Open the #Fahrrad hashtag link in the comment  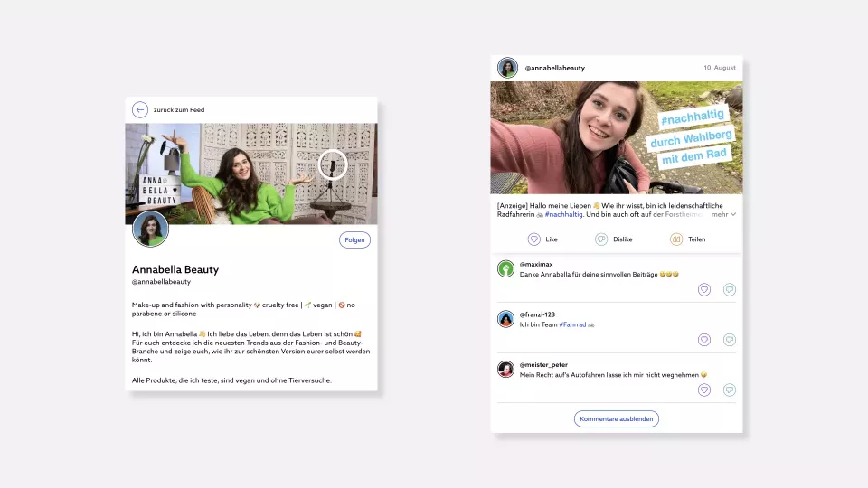coord(571,324)
